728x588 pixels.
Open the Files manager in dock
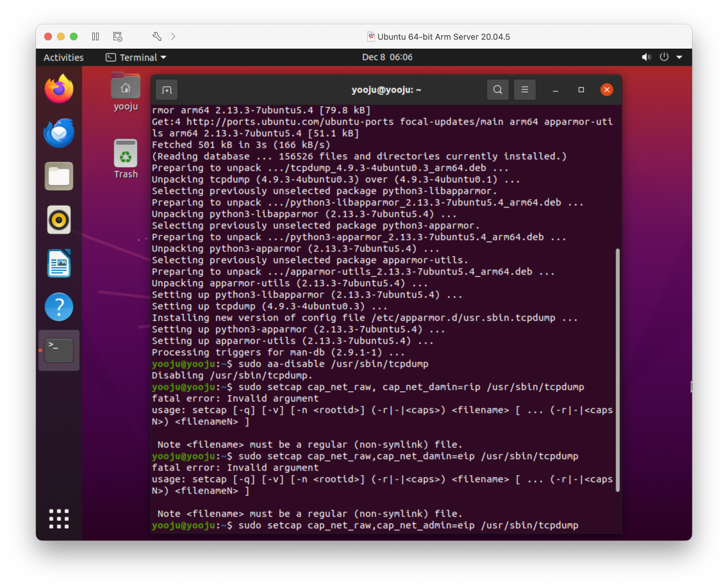pyautogui.click(x=59, y=176)
